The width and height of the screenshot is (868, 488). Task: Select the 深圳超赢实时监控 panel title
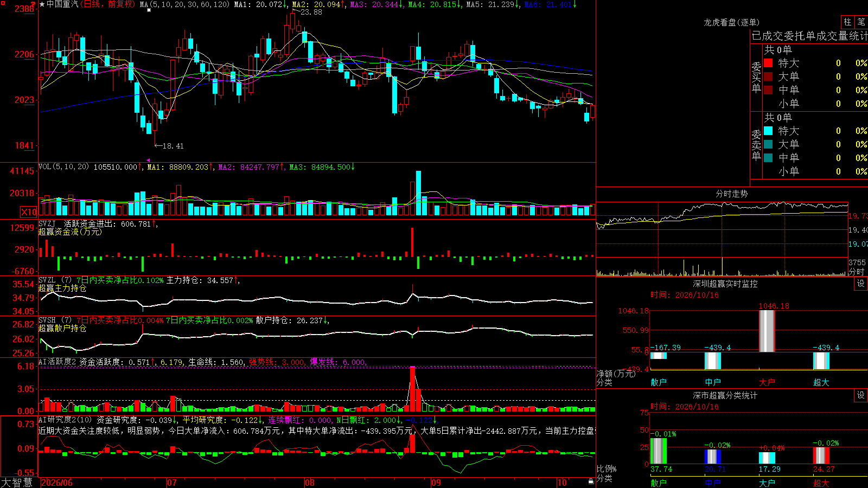[725, 284]
